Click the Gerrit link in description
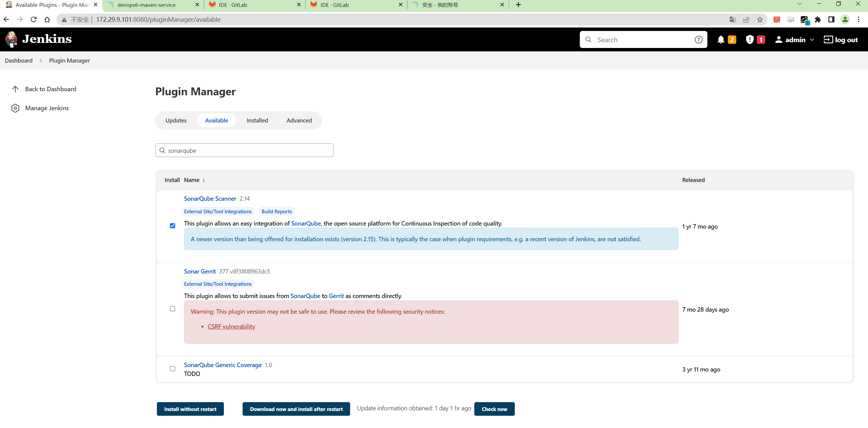The image size is (868, 428). pyautogui.click(x=336, y=296)
